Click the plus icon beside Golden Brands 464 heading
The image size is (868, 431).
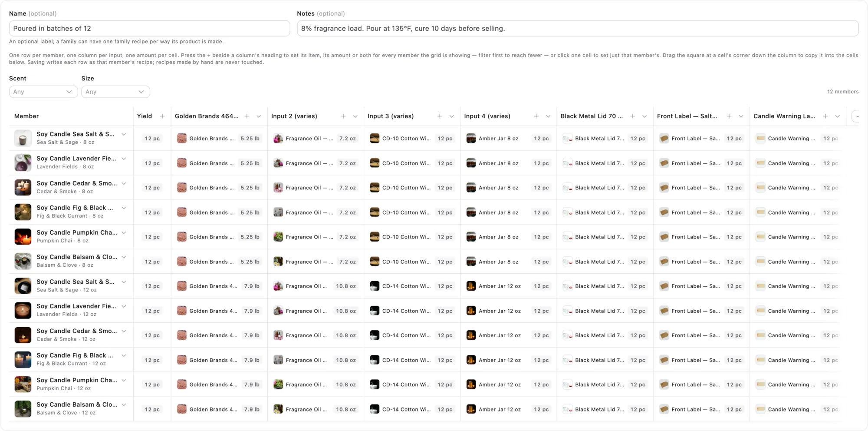pos(247,116)
